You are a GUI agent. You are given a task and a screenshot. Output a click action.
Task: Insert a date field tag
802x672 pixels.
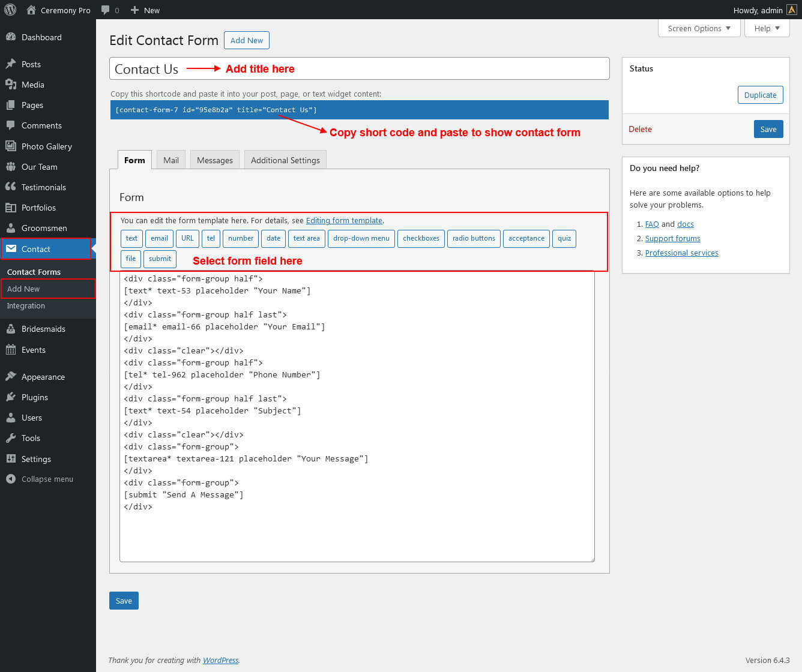(x=274, y=238)
